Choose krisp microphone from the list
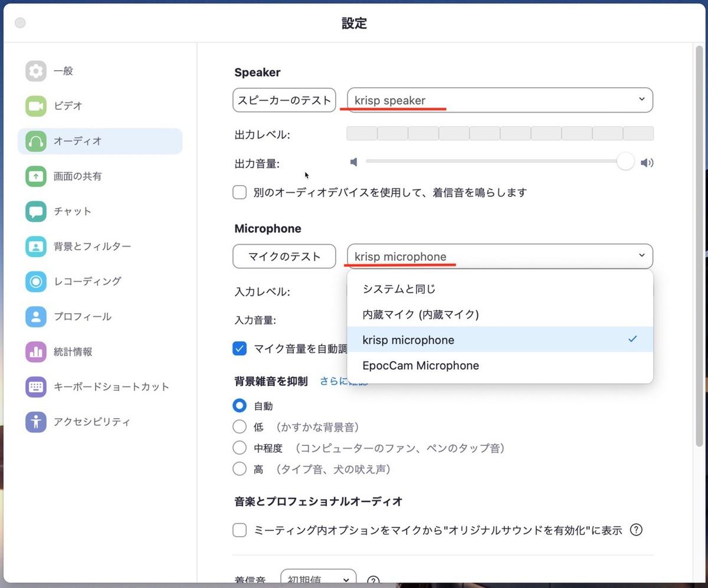Screen dimensions: 708x588 pyautogui.click(x=500, y=340)
